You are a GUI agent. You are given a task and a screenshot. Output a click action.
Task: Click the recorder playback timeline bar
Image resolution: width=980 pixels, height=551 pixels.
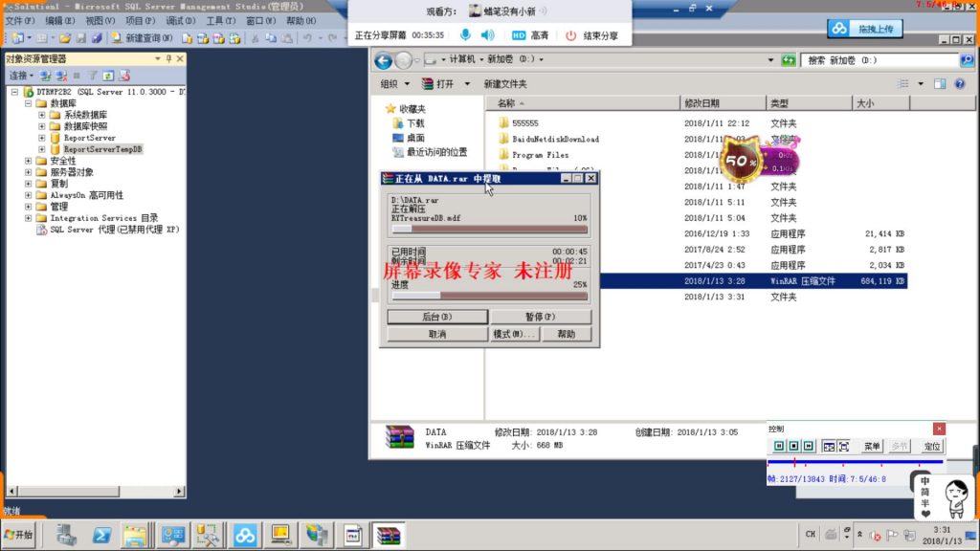click(x=855, y=462)
